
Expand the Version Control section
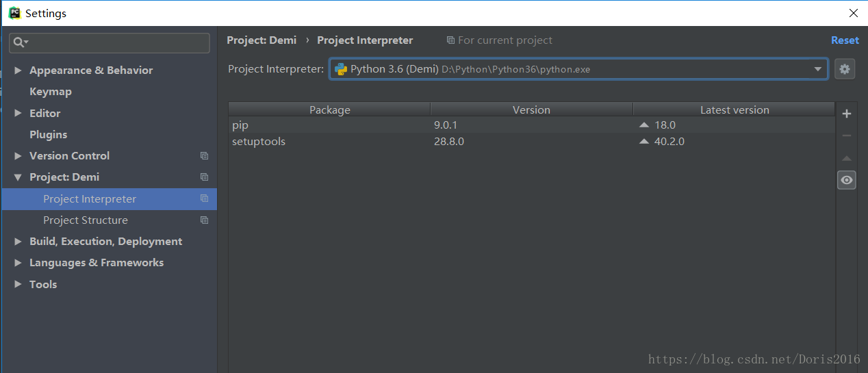(x=18, y=156)
